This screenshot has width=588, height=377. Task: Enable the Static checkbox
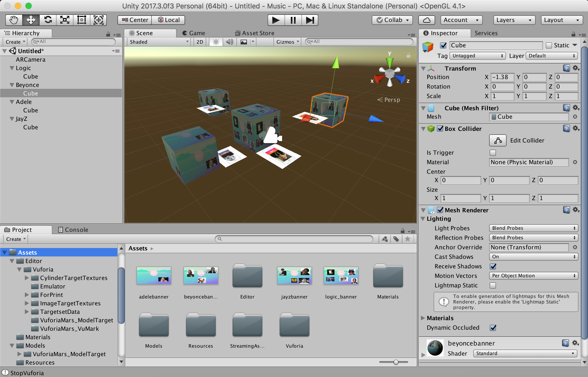click(549, 45)
